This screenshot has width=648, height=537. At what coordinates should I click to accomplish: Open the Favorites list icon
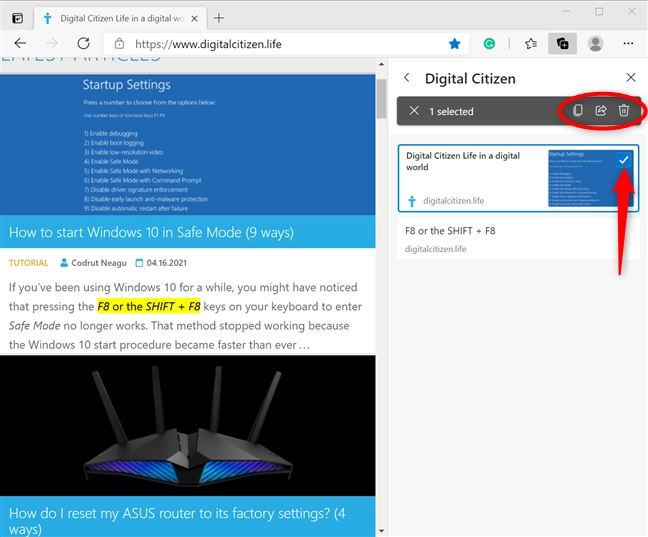pyautogui.click(x=531, y=43)
